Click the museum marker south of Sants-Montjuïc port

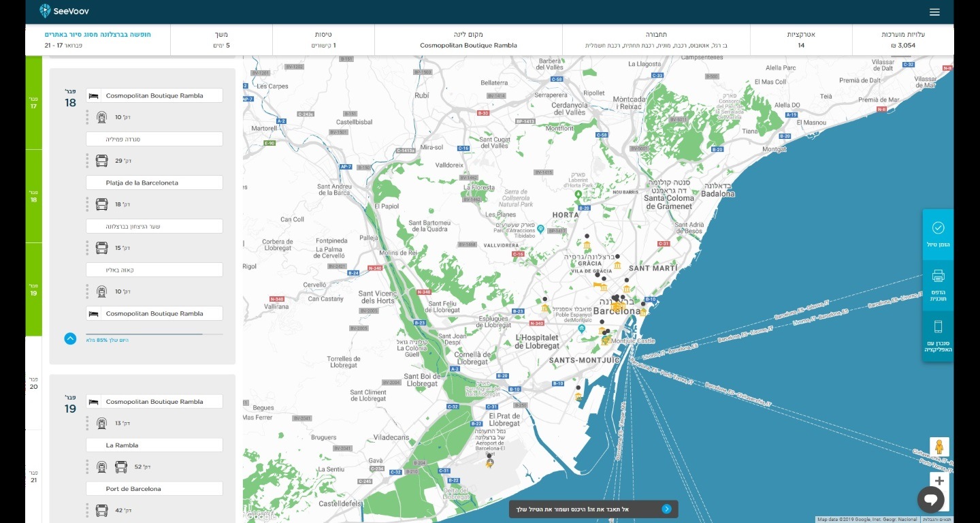(x=578, y=396)
